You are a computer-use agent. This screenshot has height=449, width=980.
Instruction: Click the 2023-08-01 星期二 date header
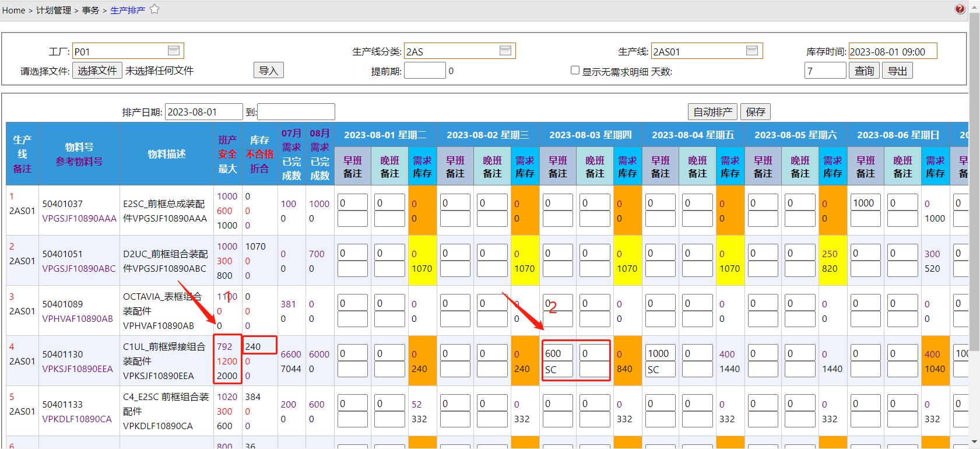pyautogui.click(x=385, y=135)
